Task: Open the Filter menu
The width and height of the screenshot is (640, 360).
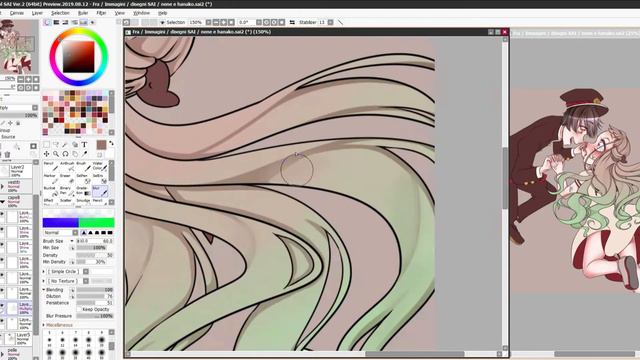Action: [x=101, y=13]
